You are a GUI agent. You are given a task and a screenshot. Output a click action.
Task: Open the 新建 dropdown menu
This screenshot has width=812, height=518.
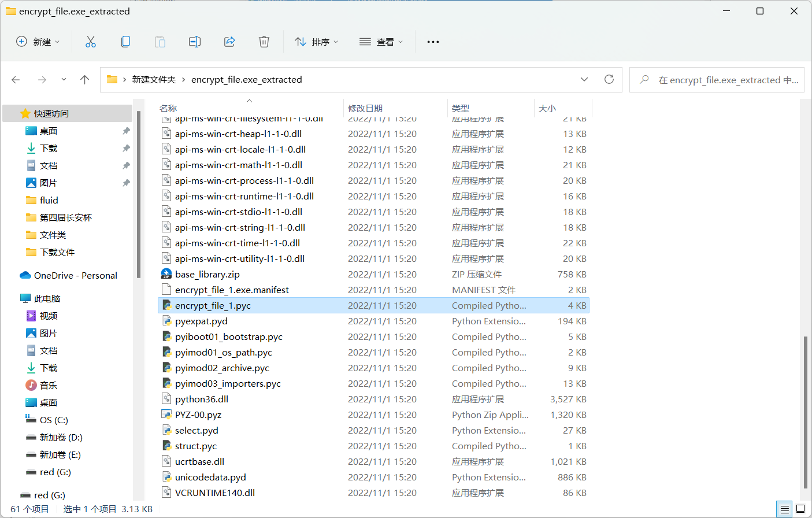tap(38, 42)
